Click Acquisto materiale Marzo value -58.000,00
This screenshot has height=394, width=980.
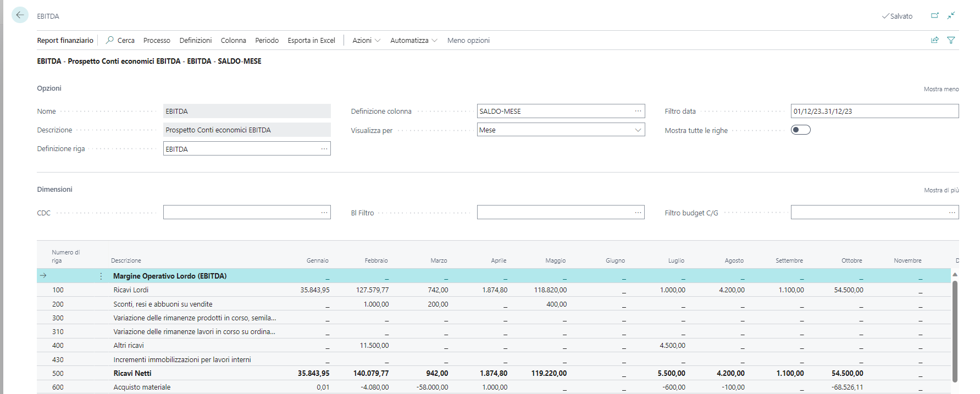[x=432, y=387]
